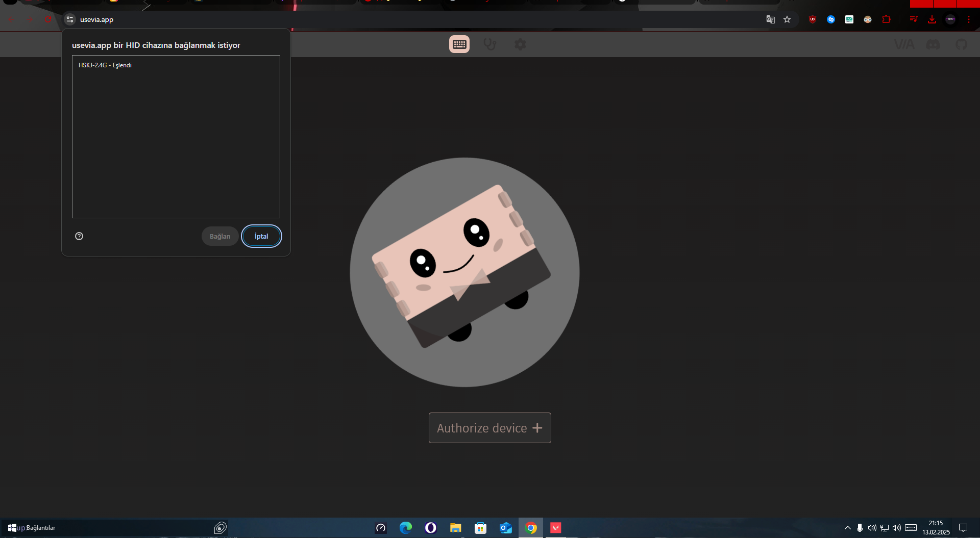
Task: Click the help icon in HID dialog
Action: [x=79, y=236]
